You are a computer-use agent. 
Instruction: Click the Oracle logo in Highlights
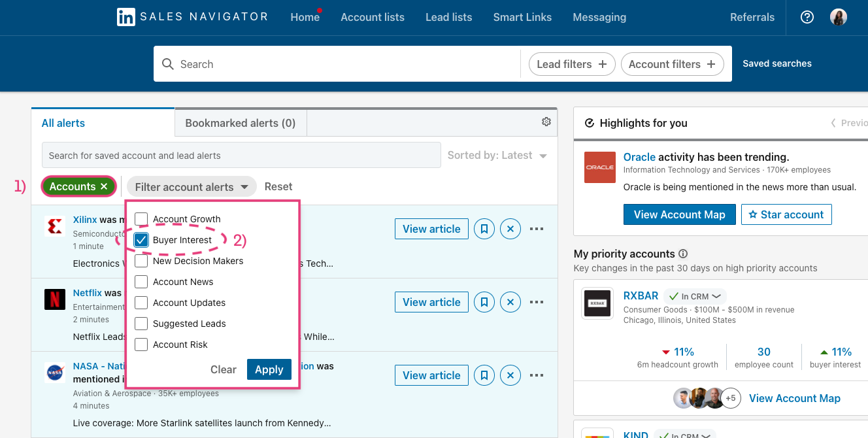pyautogui.click(x=600, y=167)
